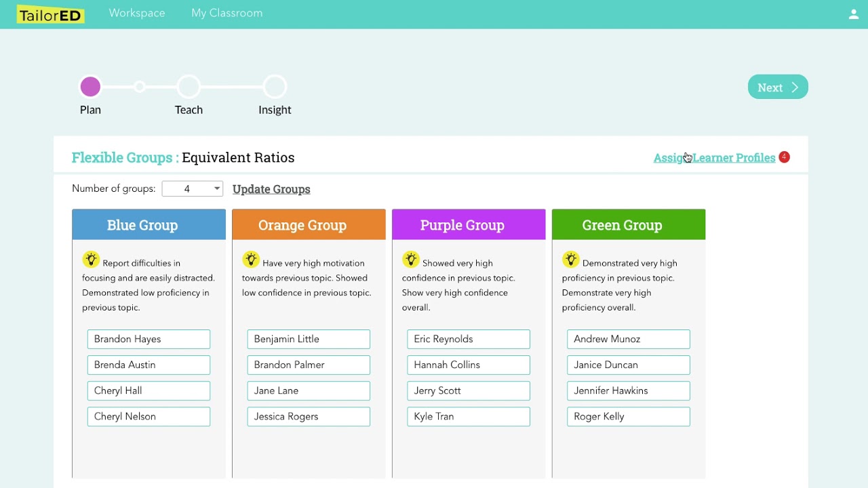Open the Number of groups dropdown

193,189
